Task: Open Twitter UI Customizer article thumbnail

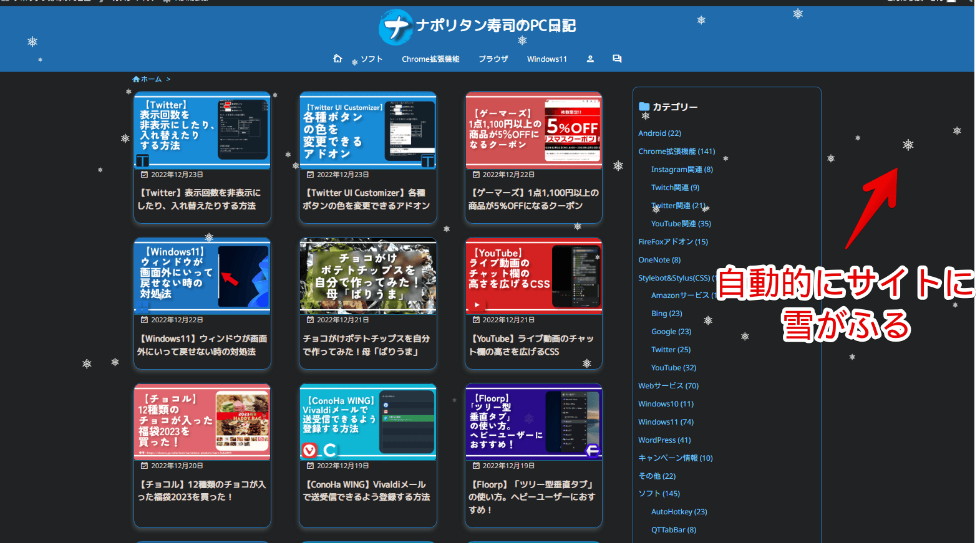Action: (368, 131)
